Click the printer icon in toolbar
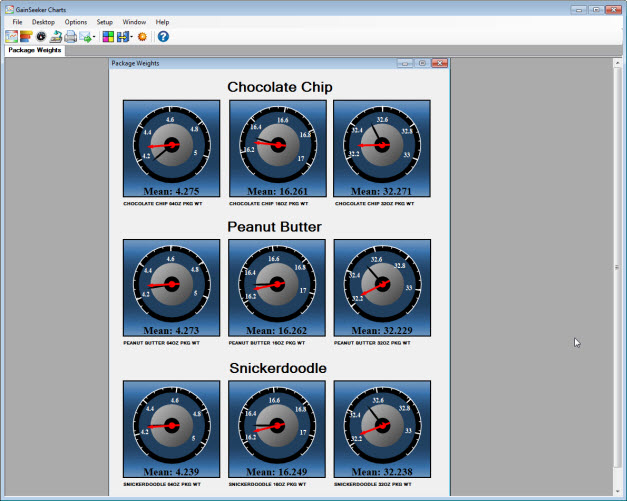The image size is (627, 501). pos(71,37)
